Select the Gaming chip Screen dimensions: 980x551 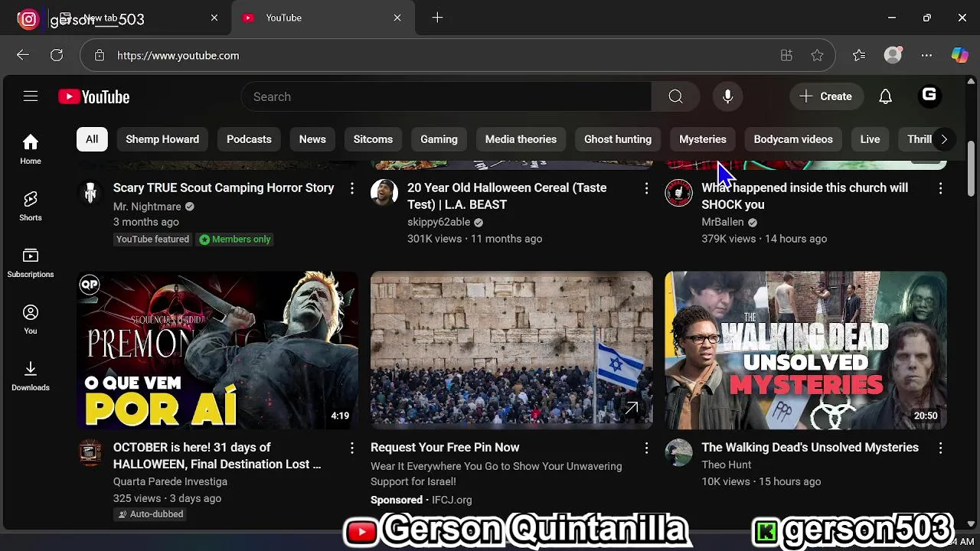pos(439,139)
